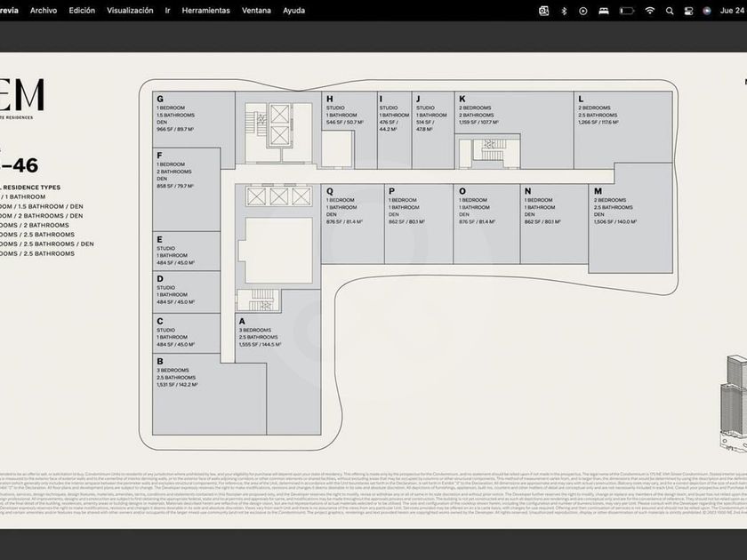Viewport: 747px width, 560px height.
Task: Open the Outlook menu bar icon
Action: point(544,11)
